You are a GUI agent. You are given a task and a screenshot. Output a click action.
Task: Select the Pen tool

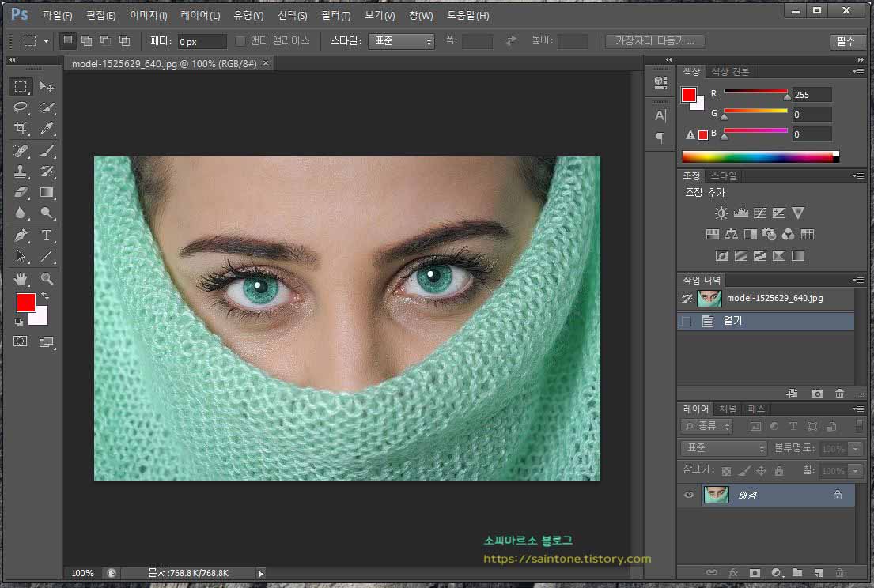click(x=21, y=236)
